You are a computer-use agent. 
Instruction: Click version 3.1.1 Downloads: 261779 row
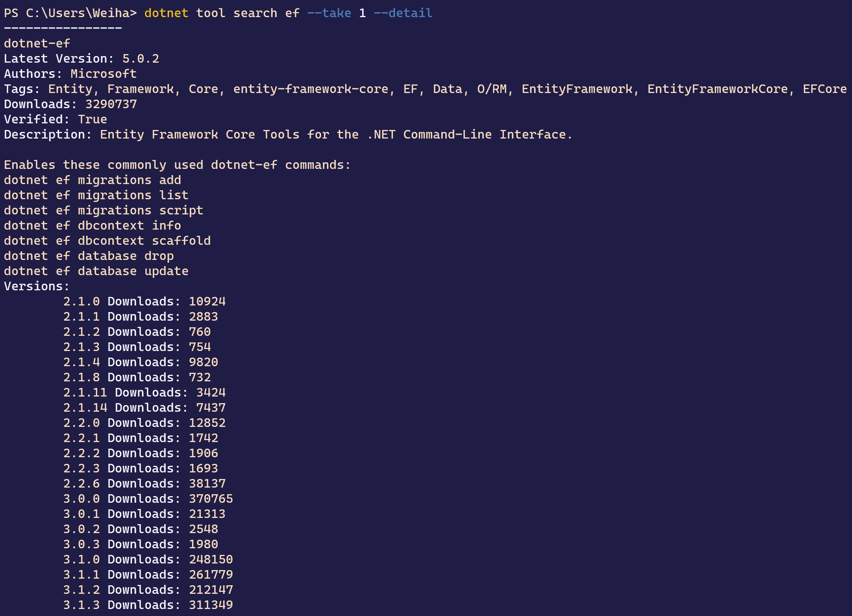coord(148,574)
